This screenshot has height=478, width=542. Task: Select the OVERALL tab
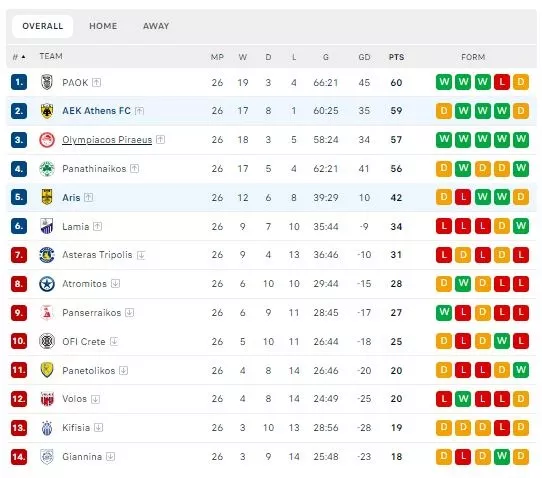click(43, 26)
